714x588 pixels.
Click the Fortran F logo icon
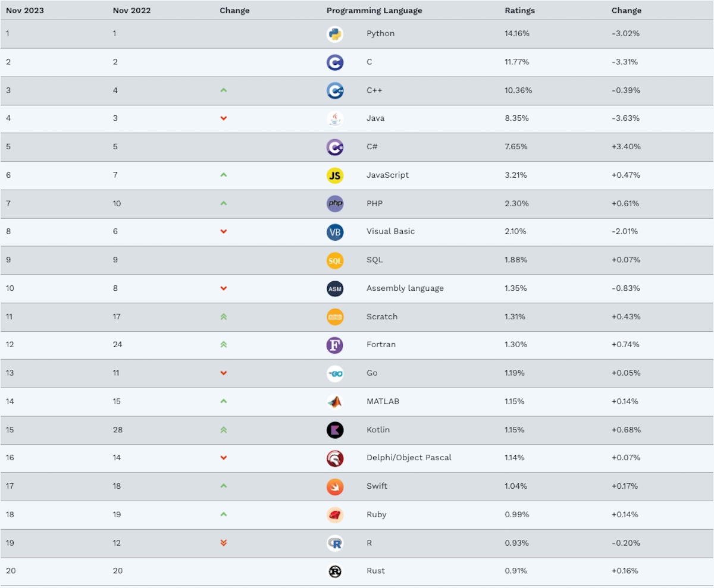pos(335,345)
